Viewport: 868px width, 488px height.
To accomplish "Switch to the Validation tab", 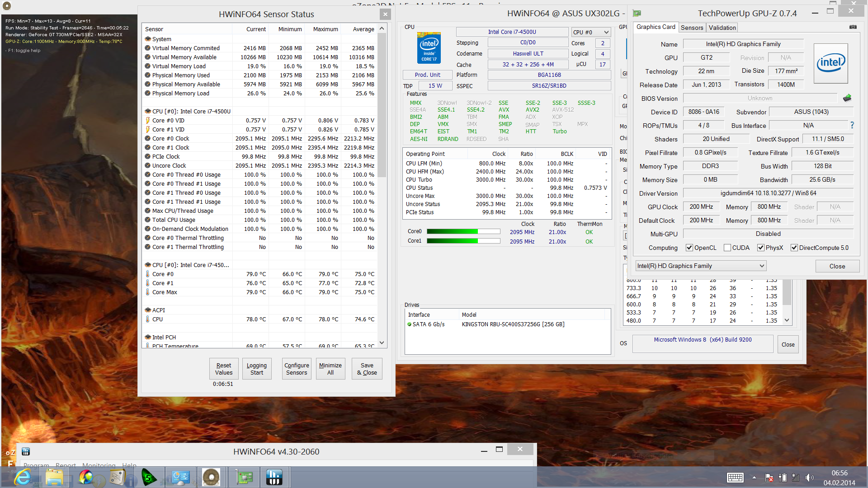I will (x=722, y=28).
